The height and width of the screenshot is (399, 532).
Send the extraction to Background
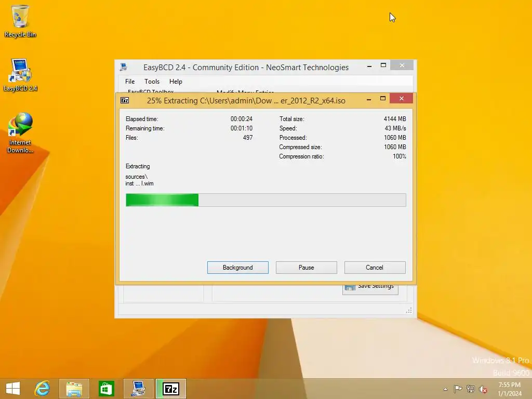(x=238, y=268)
